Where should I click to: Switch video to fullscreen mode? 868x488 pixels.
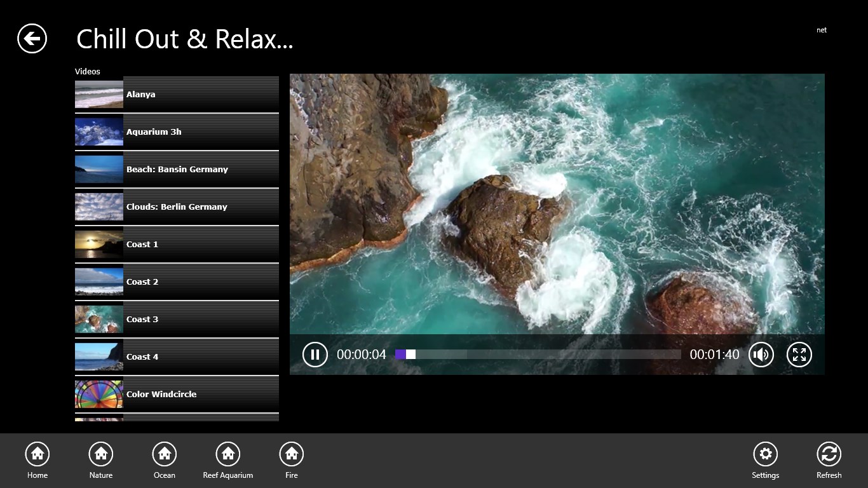pyautogui.click(x=799, y=355)
